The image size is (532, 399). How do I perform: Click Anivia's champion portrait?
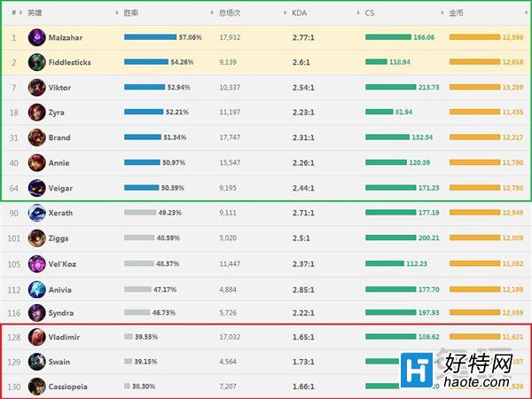36,290
